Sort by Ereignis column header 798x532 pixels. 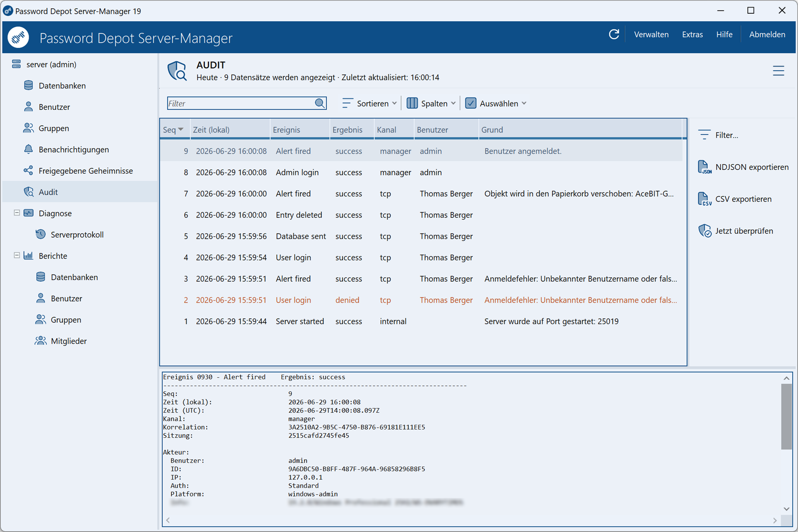click(300, 129)
